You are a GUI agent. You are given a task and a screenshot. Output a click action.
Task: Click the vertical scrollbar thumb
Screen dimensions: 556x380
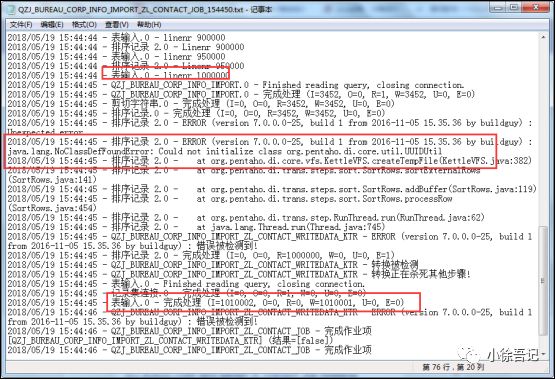543,281
